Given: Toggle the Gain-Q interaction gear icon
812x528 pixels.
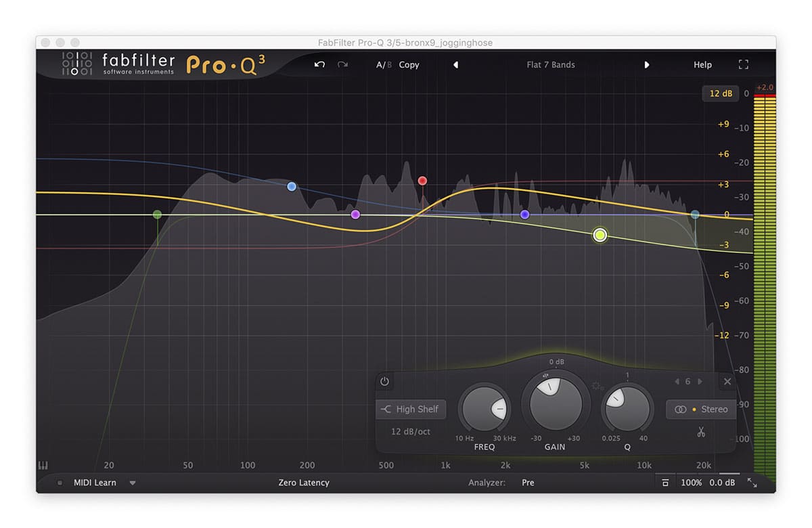Looking at the screenshot, I should point(596,386).
